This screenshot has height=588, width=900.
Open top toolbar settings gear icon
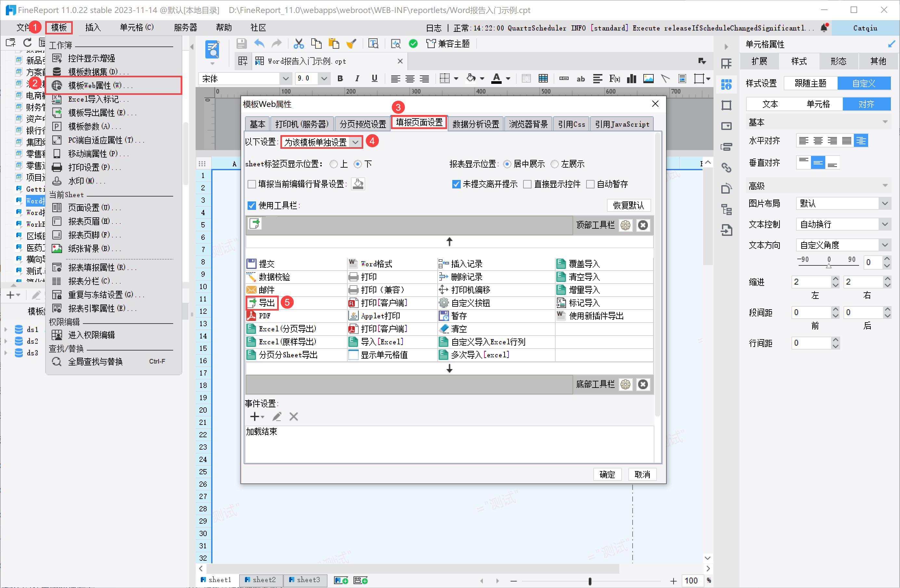click(x=625, y=225)
